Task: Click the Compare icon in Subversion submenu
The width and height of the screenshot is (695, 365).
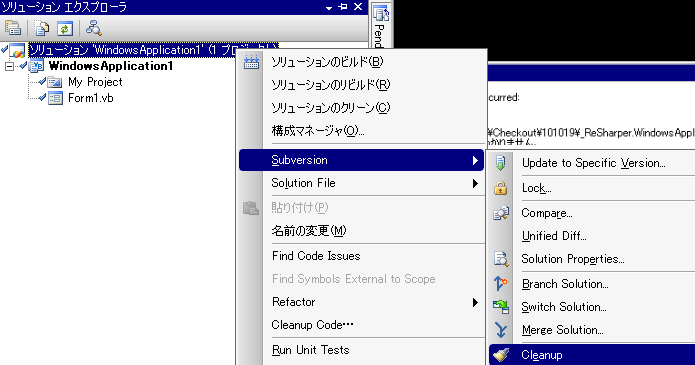Action: pyautogui.click(x=501, y=213)
